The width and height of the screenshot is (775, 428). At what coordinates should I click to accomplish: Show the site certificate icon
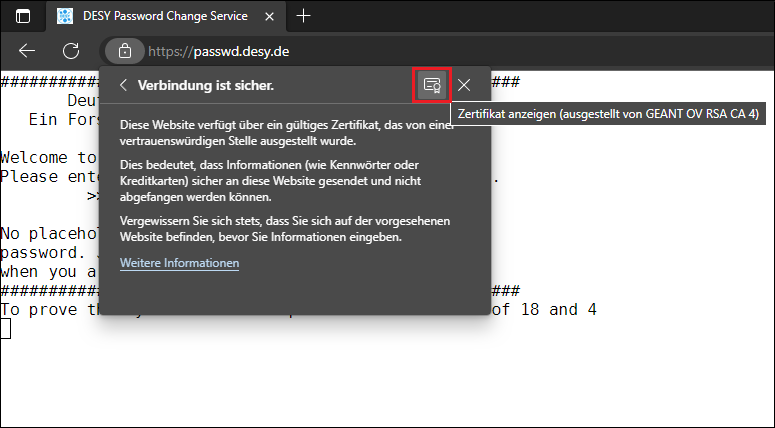tap(432, 85)
